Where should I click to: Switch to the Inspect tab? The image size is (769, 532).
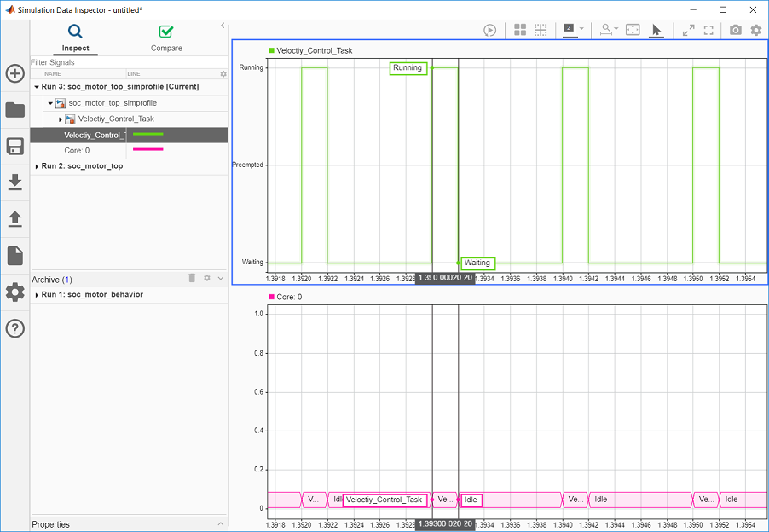click(76, 38)
